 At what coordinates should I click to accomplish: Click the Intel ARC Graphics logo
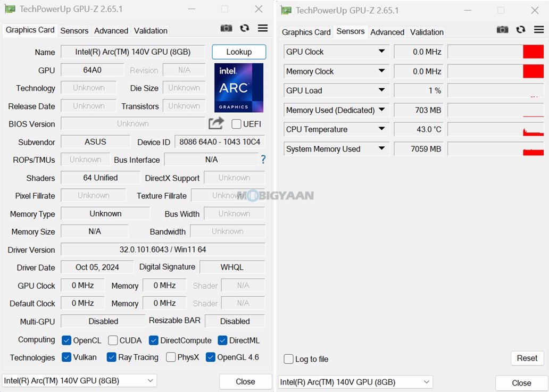click(239, 88)
